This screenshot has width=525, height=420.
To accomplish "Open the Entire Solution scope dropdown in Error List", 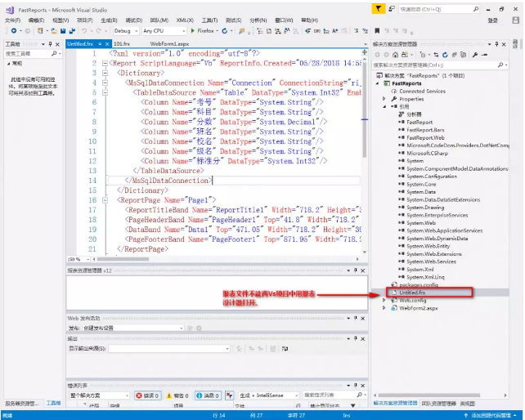I will (99, 395).
